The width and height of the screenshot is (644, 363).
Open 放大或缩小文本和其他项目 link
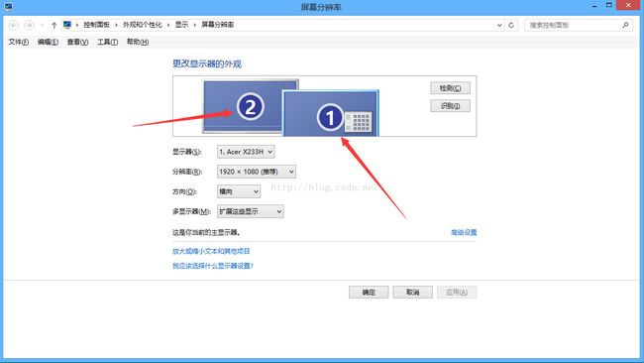(x=211, y=251)
